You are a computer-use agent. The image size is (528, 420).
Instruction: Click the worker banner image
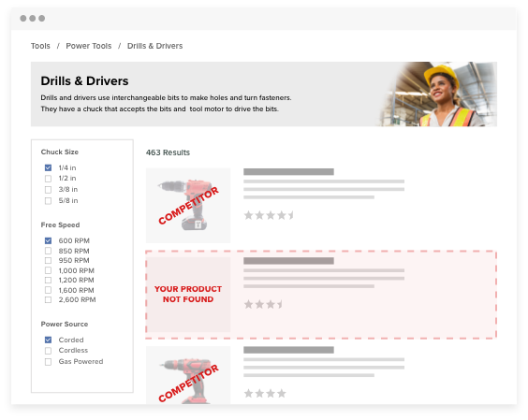coord(437,94)
